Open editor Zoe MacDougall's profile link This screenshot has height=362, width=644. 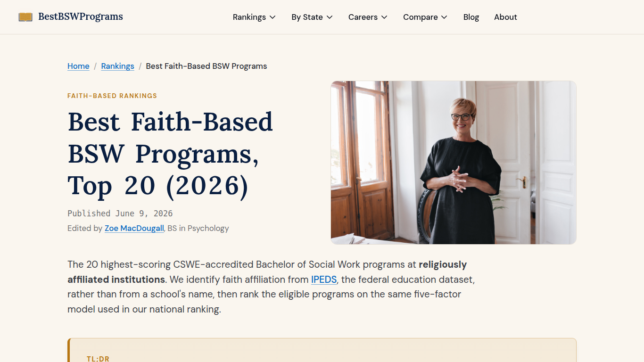pyautogui.click(x=134, y=228)
